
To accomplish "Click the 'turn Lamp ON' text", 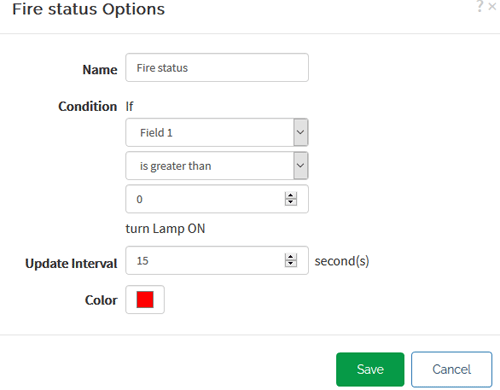I will (x=165, y=229).
